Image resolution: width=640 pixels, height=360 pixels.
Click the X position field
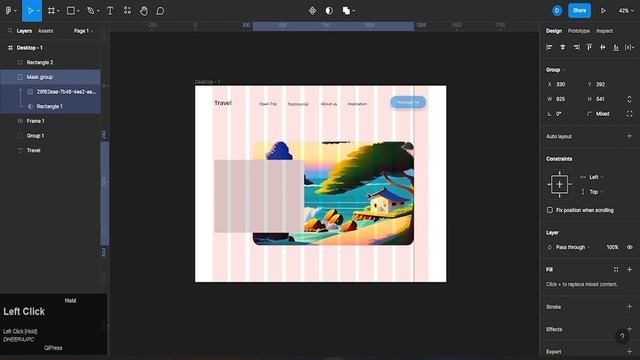564,84
